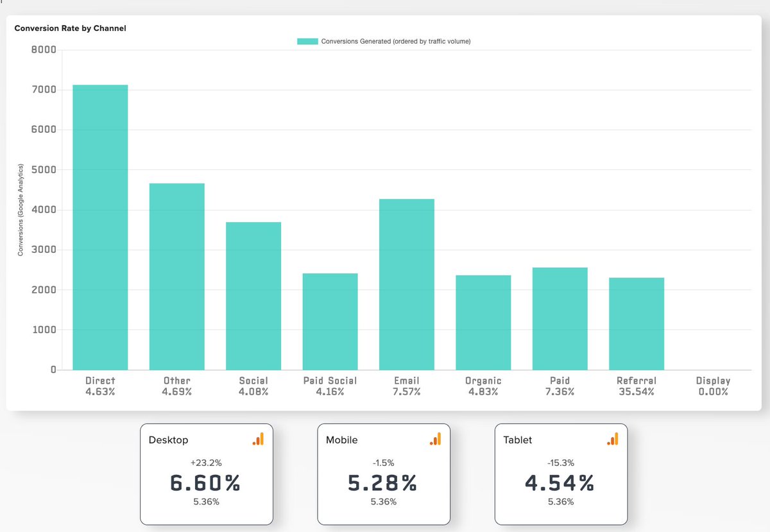Click the 7000 y-axis tick label

pyautogui.click(x=44, y=90)
